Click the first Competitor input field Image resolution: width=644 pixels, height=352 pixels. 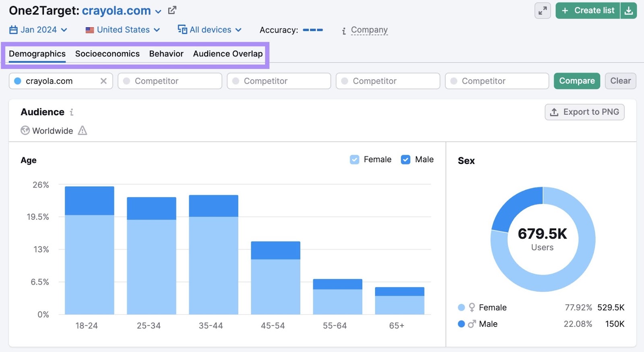coord(170,81)
